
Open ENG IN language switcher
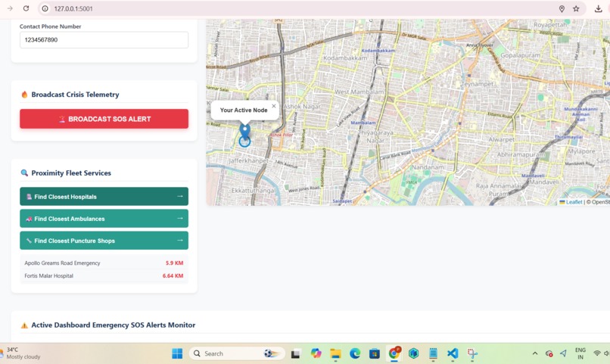580,353
